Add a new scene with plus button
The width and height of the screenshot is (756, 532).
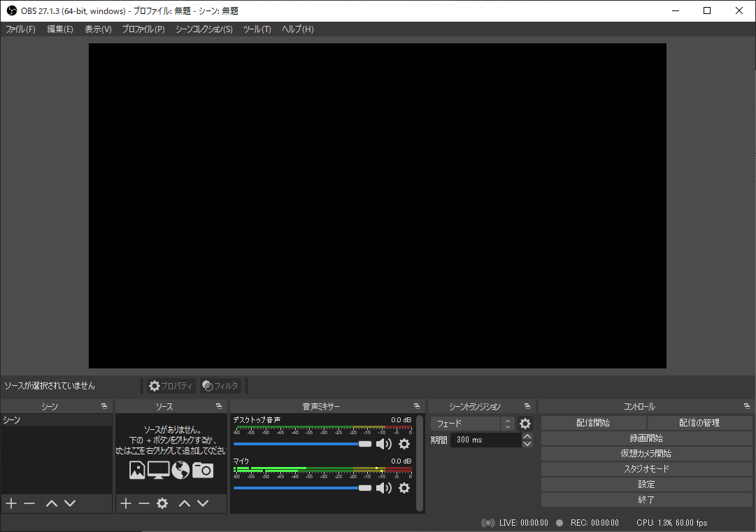click(11, 503)
